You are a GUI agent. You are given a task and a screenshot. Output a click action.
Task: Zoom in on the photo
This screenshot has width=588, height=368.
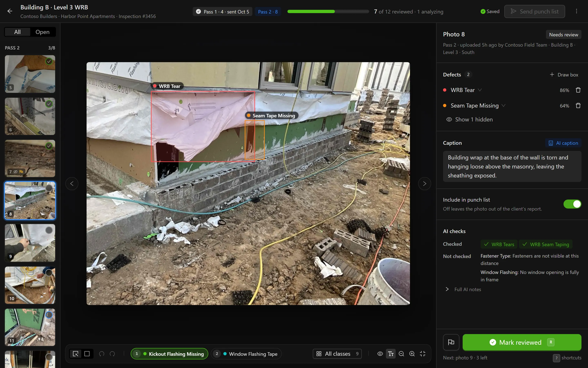coord(412,354)
